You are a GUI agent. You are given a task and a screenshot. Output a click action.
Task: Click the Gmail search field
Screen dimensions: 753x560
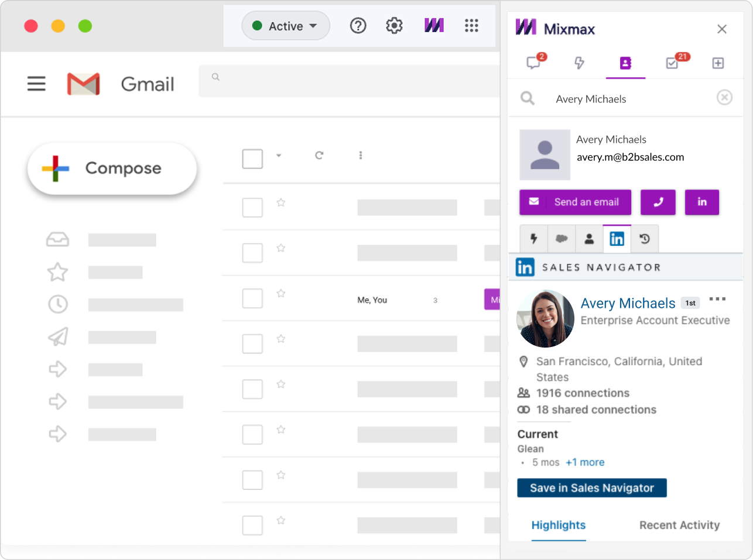tap(349, 81)
